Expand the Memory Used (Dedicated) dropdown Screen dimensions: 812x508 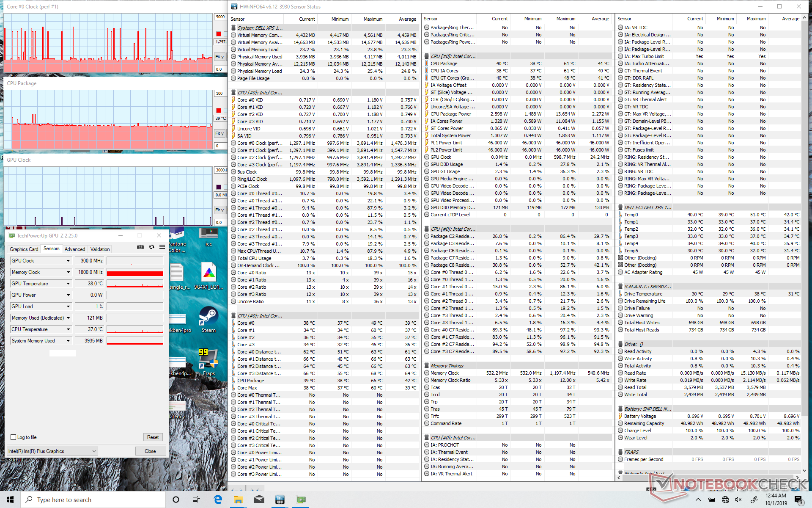coord(68,318)
